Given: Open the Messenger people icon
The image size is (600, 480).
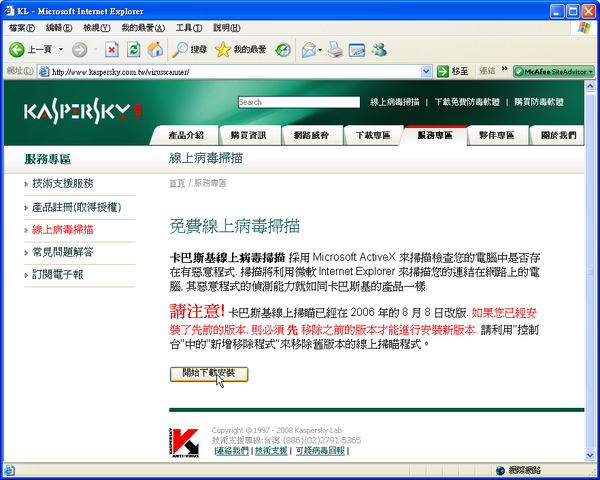Looking at the screenshot, I should (x=379, y=50).
